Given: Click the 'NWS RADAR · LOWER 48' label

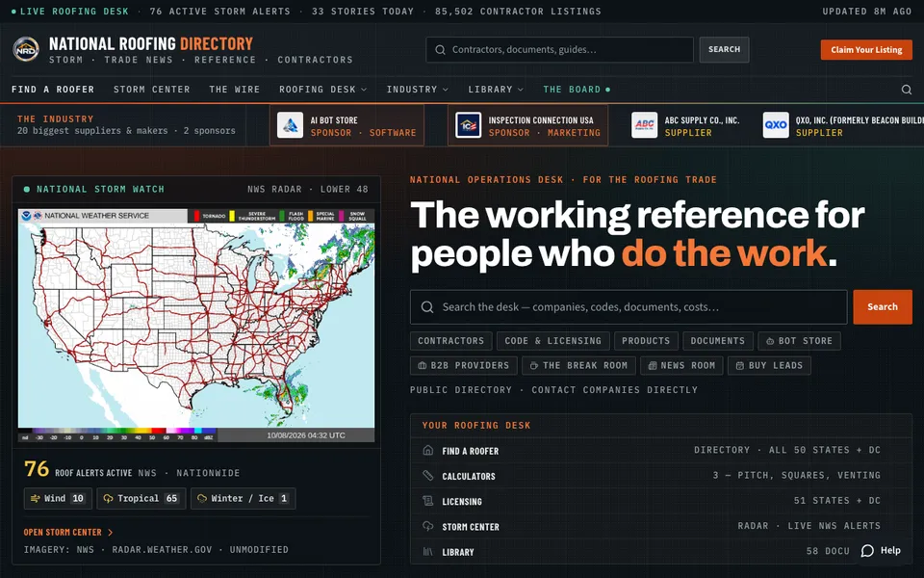Looking at the screenshot, I should tap(308, 190).
